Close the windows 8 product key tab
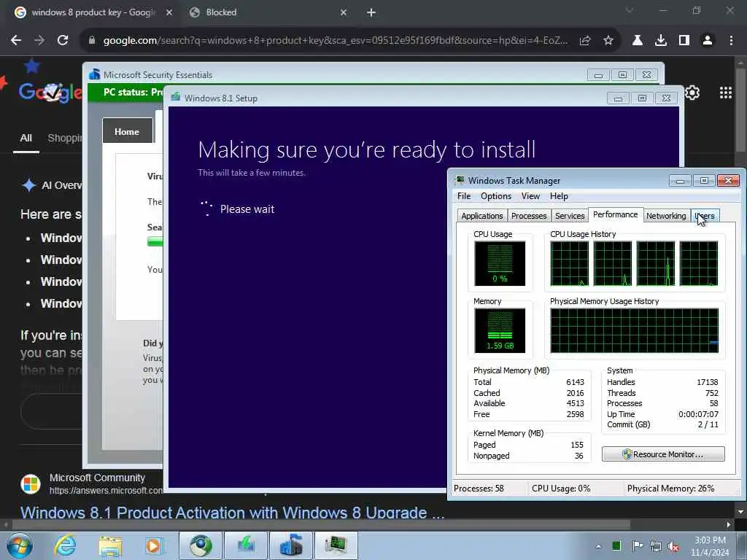This screenshot has height=560, width=747. [169, 12]
